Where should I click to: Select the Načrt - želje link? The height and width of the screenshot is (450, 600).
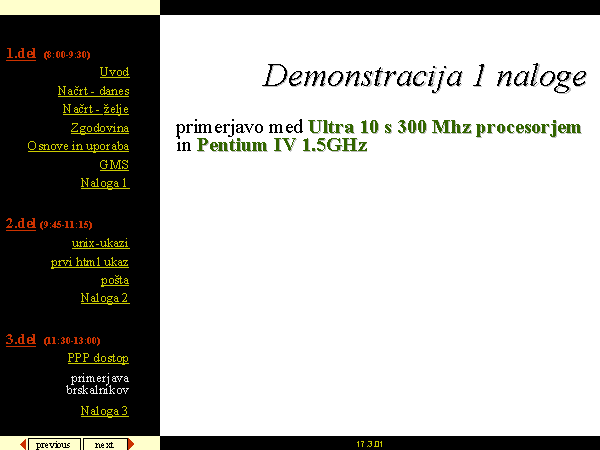[x=95, y=109]
